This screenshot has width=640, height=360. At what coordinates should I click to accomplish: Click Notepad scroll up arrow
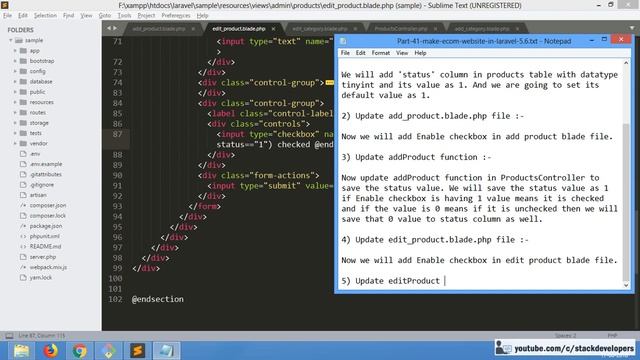coord(626,63)
